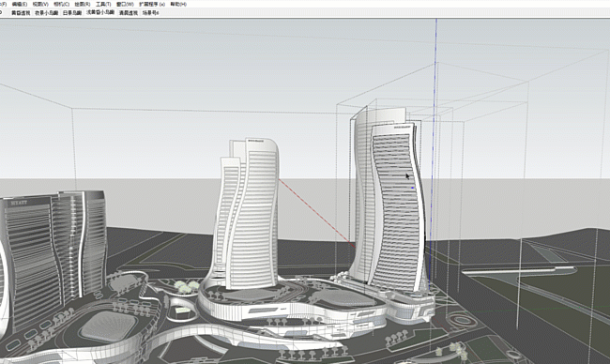Open the 视图(V) menu
Screen dimensions: 610x364
click(40, 4)
